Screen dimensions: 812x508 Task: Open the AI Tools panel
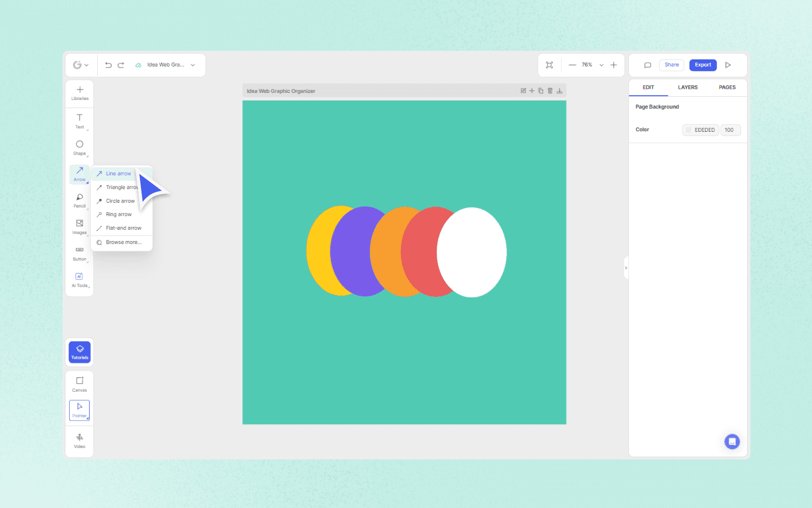pyautogui.click(x=79, y=279)
